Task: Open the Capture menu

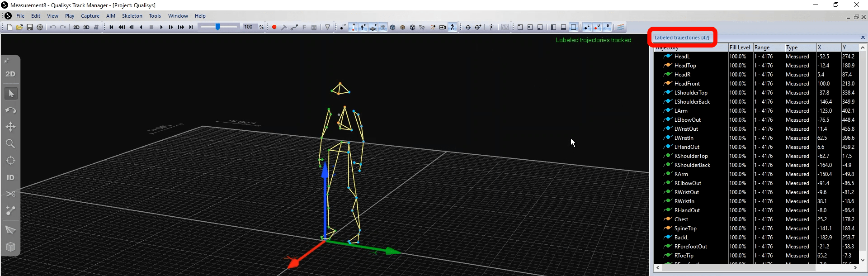Action: [x=90, y=16]
